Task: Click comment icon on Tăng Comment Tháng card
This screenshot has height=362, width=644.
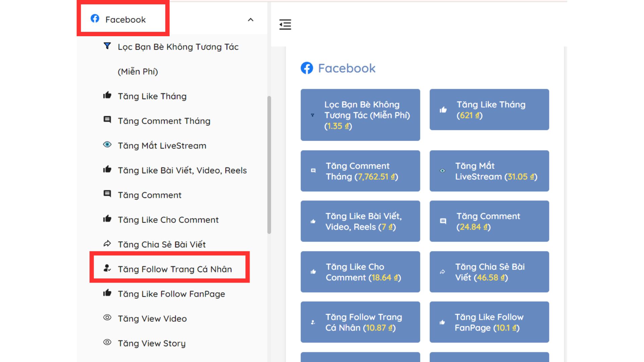Action: click(x=313, y=171)
